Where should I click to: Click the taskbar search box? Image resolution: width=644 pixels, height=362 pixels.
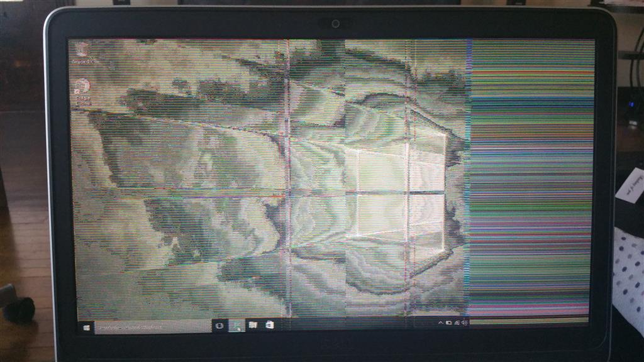pos(153,327)
